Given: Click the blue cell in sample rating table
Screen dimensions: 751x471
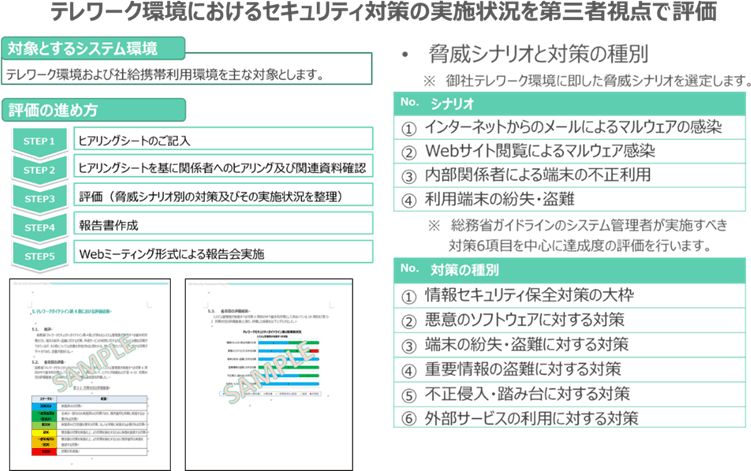Looking at the screenshot, I should pos(44,405).
